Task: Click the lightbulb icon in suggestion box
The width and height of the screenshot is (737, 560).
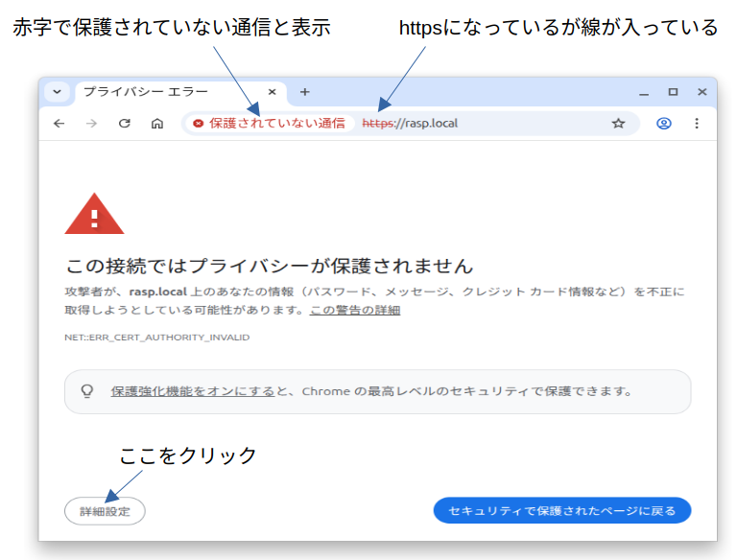Action: (86, 391)
